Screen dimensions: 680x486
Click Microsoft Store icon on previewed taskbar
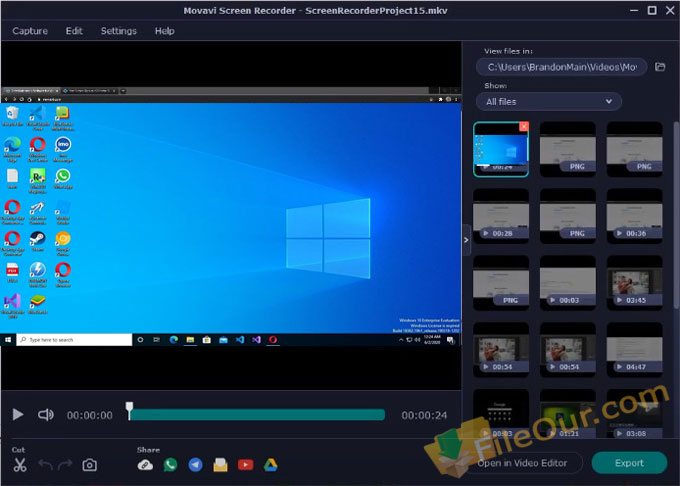[207, 340]
